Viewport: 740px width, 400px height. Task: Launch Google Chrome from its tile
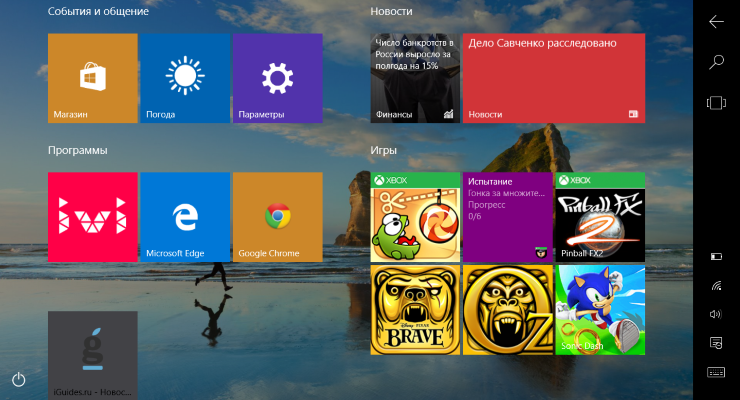point(277,216)
